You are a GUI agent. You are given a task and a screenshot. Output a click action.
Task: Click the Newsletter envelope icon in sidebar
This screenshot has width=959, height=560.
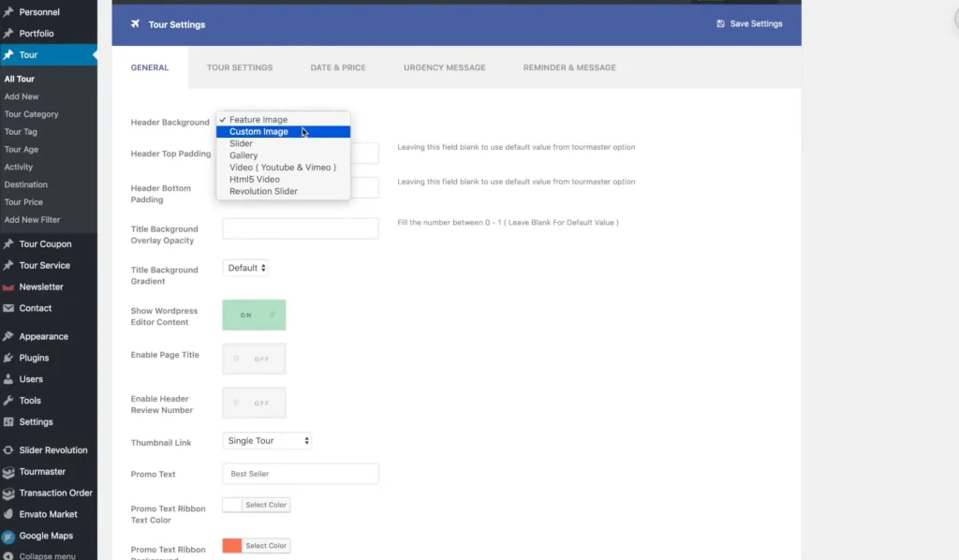pyautogui.click(x=8, y=287)
